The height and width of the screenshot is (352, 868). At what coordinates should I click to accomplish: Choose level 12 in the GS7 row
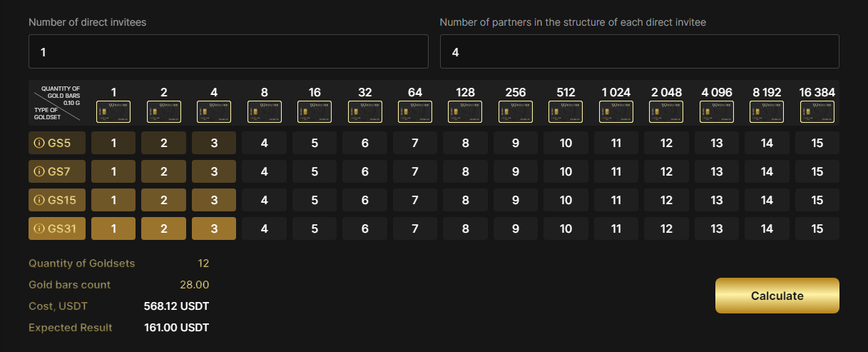[x=666, y=171]
